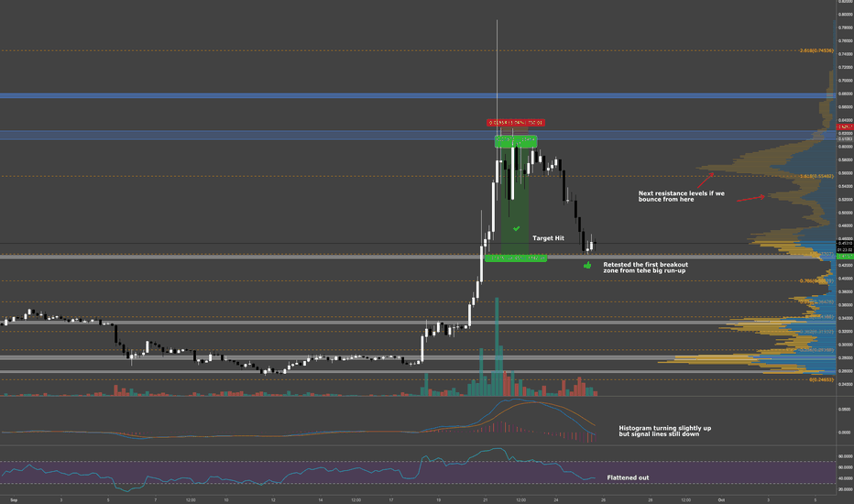Click the 'Oct' time axis label
Image resolution: width=854 pixels, height=504 pixels.
click(x=721, y=499)
